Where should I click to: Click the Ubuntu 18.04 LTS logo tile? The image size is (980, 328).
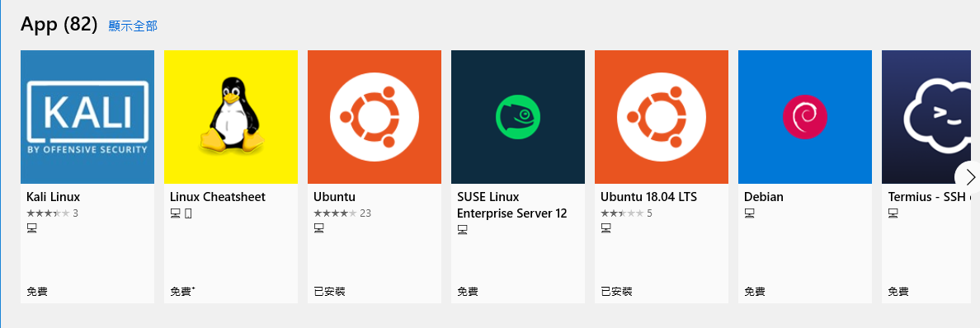662,117
